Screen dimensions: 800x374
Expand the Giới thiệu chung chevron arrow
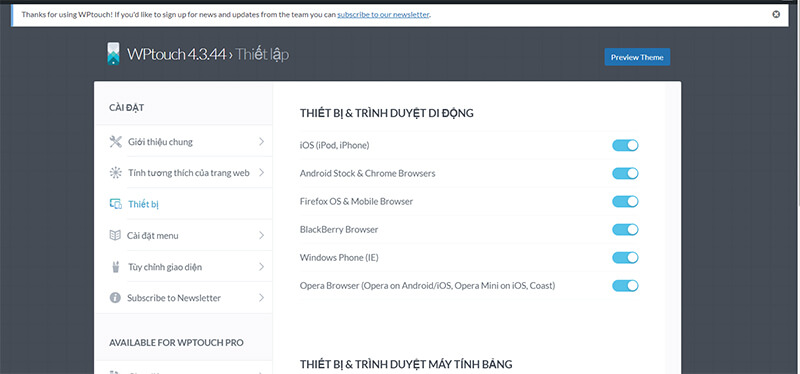(x=261, y=141)
